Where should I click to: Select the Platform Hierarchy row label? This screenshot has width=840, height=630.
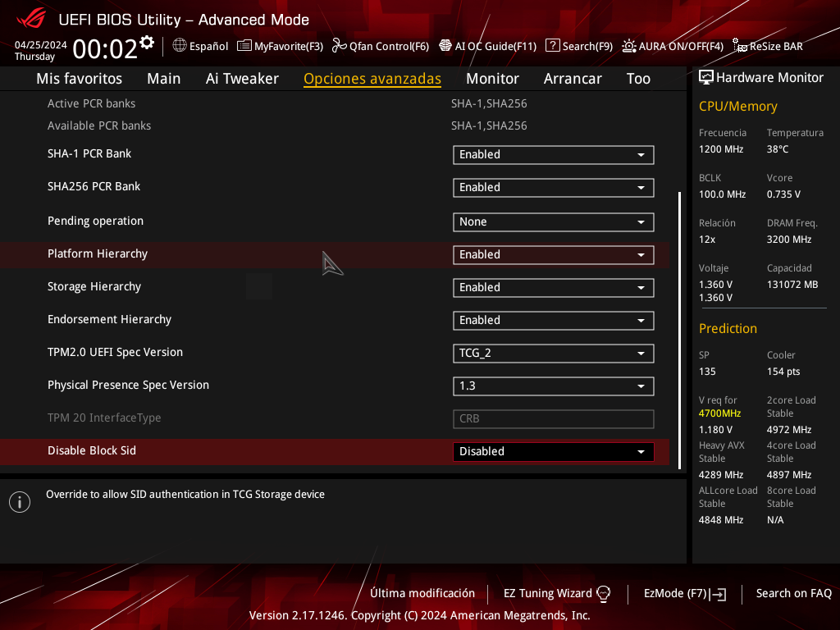tap(98, 254)
